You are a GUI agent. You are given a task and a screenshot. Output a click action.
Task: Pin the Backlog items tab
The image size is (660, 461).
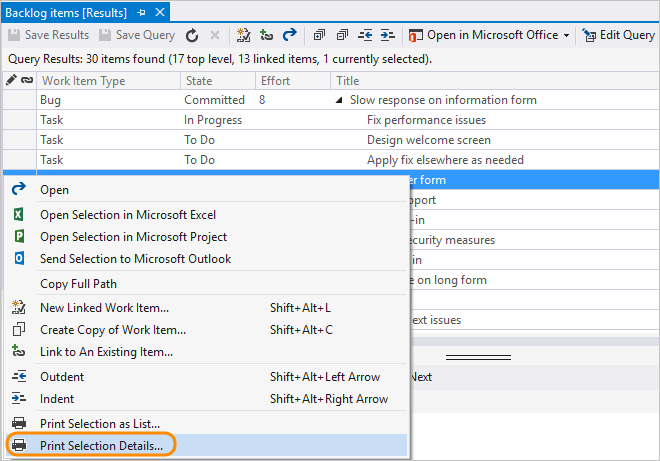140,12
